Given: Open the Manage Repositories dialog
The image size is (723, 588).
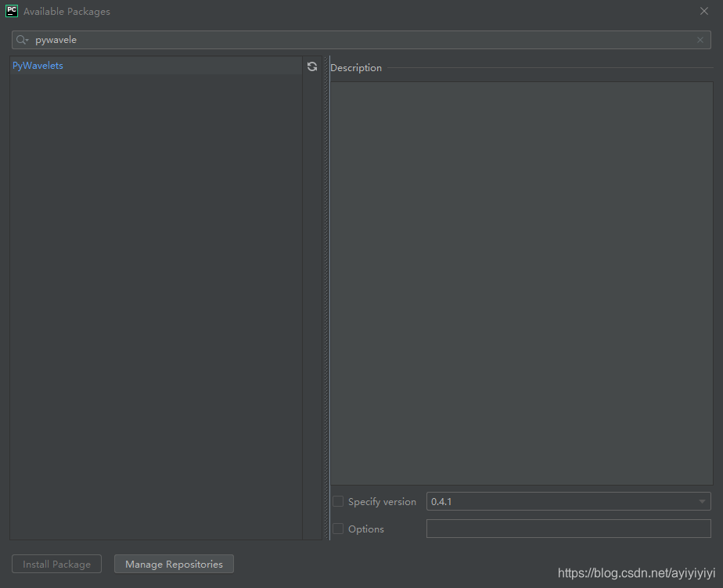Looking at the screenshot, I should [x=174, y=564].
